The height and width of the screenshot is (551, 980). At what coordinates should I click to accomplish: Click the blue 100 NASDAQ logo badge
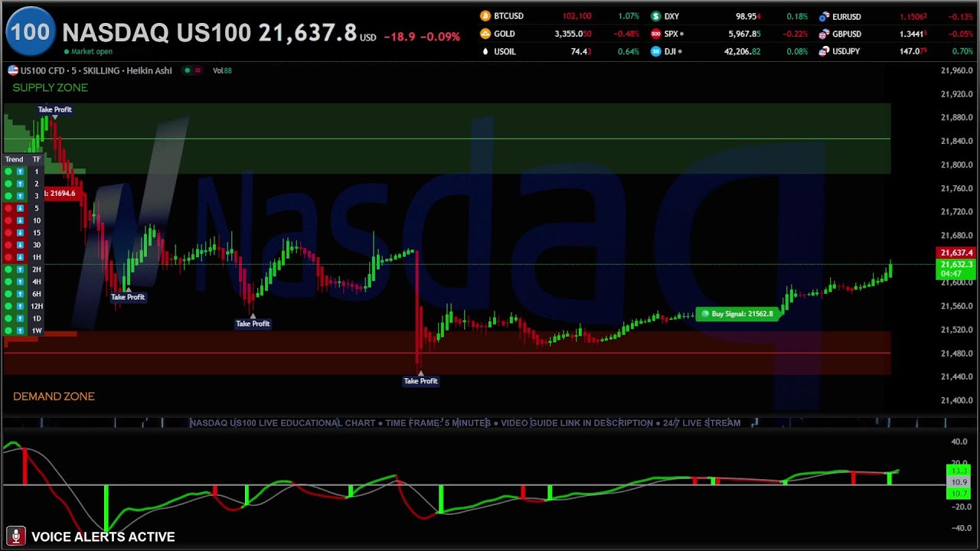pos(31,32)
